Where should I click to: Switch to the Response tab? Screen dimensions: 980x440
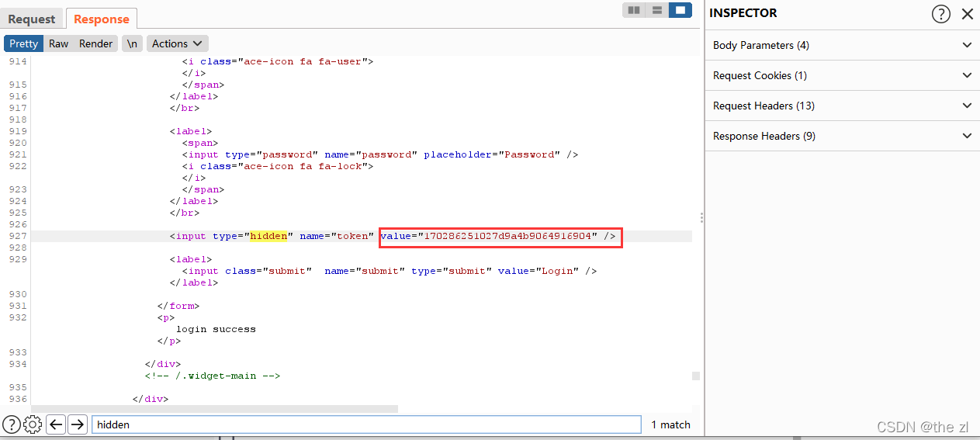[102, 19]
